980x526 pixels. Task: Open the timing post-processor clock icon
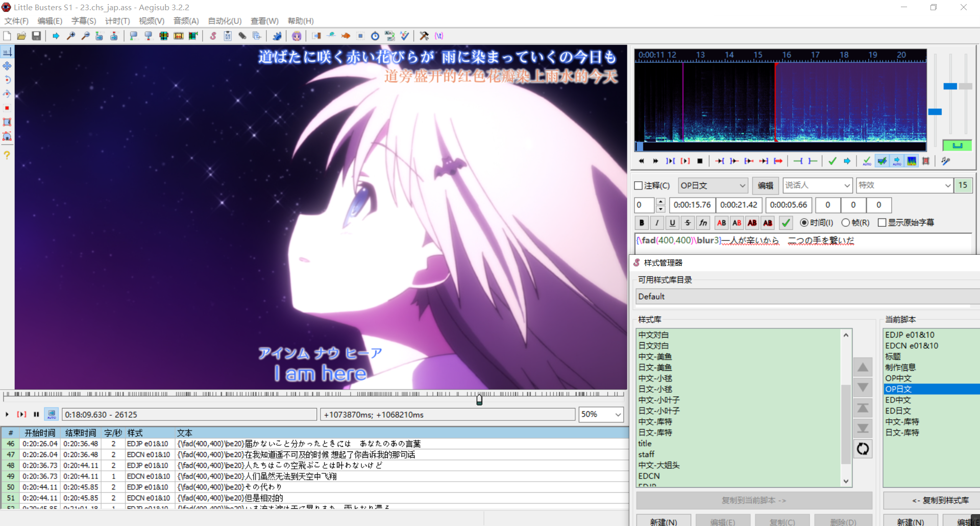(375, 36)
